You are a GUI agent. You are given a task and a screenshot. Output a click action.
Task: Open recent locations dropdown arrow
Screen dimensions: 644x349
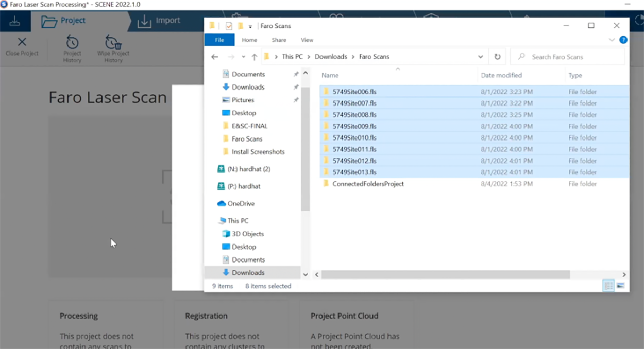pyautogui.click(x=243, y=57)
